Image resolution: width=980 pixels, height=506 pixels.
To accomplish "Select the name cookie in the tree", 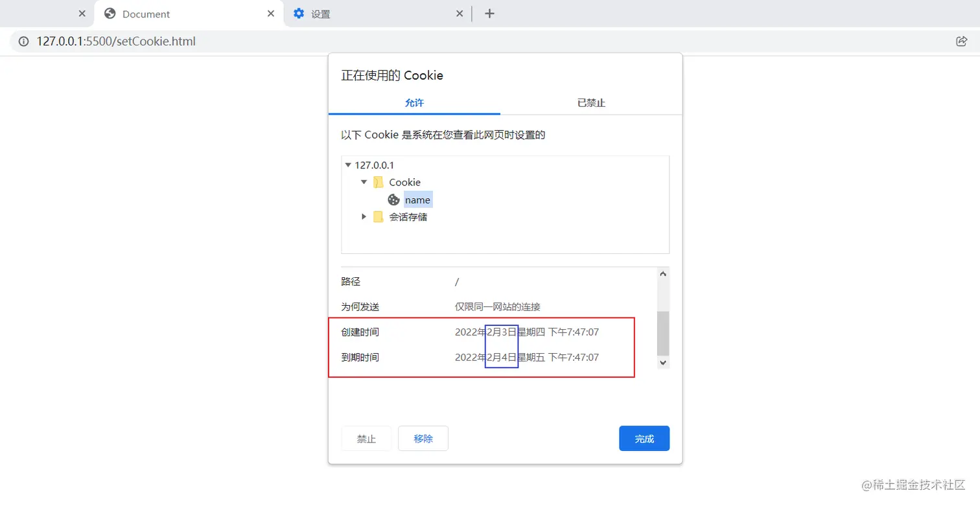I will click(x=417, y=200).
